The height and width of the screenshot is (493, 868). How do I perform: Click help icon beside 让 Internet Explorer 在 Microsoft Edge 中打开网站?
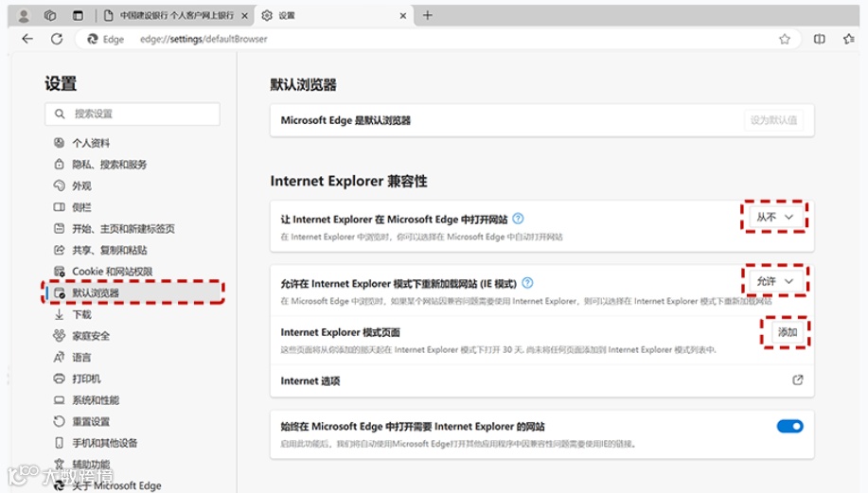click(x=518, y=219)
